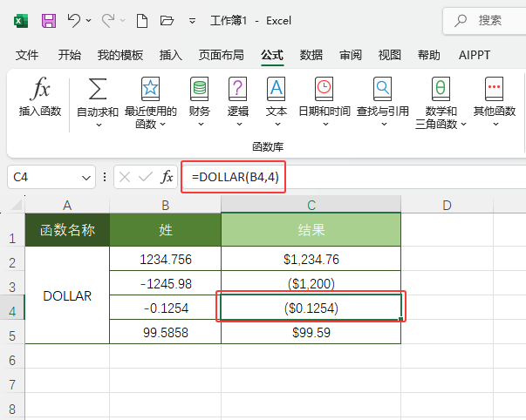Image resolution: width=526 pixels, height=420 pixels.
Task: Click the formula bar options dots
Action: click(x=105, y=177)
